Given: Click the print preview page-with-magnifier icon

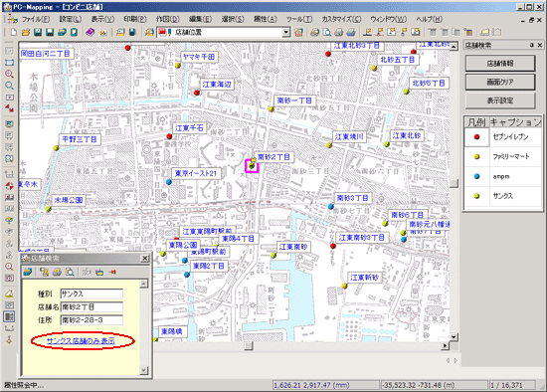Looking at the screenshot, I should [x=327, y=33].
